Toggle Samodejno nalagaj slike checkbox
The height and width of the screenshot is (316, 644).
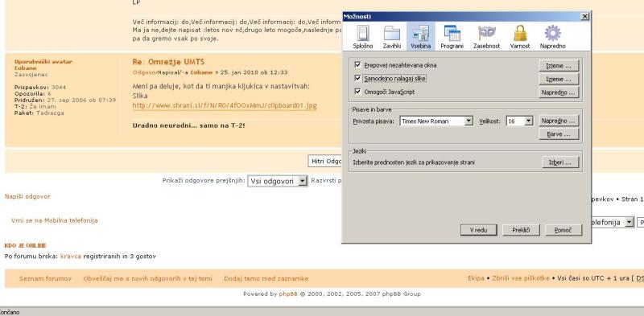pyautogui.click(x=357, y=78)
